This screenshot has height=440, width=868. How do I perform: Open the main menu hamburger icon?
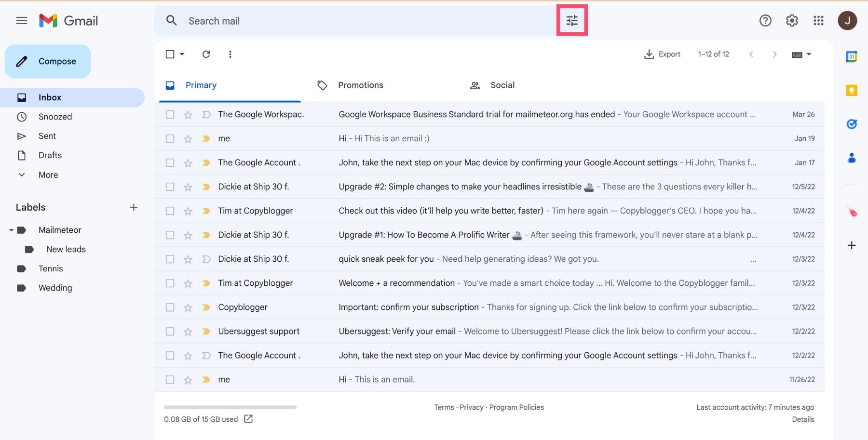tap(22, 21)
